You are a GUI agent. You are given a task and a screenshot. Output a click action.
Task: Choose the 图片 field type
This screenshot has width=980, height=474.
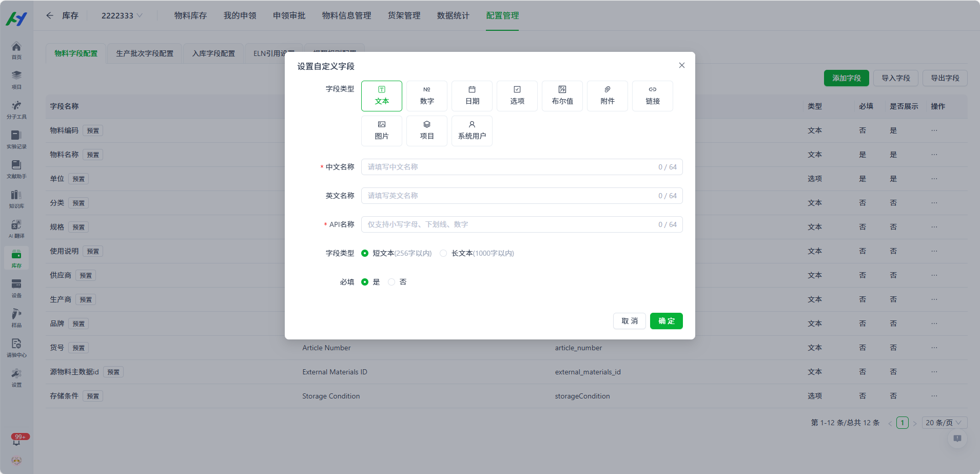[381, 130]
